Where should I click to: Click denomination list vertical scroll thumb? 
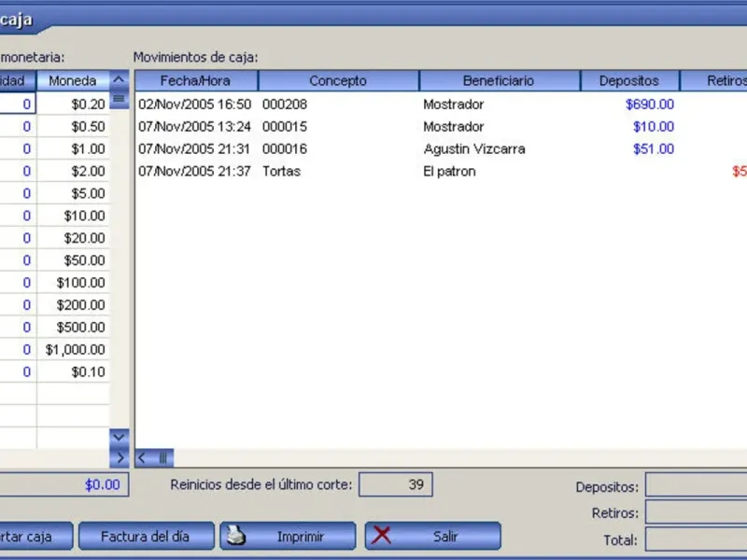120,99
